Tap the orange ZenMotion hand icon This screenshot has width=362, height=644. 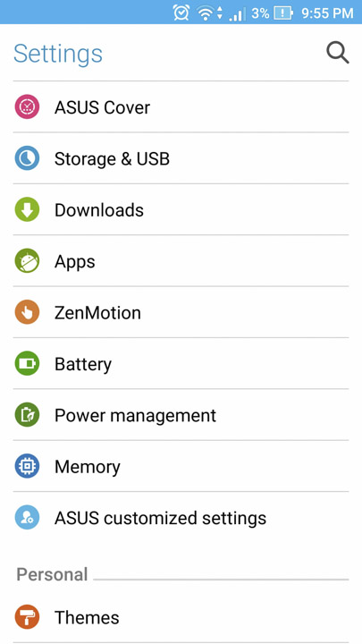point(27,312)
